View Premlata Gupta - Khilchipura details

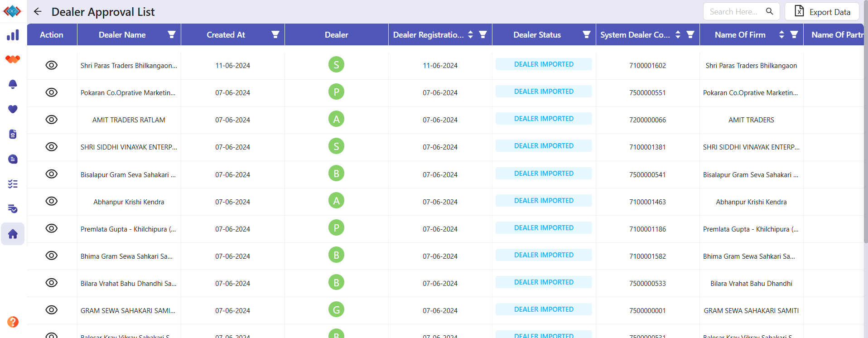[52, 228]
